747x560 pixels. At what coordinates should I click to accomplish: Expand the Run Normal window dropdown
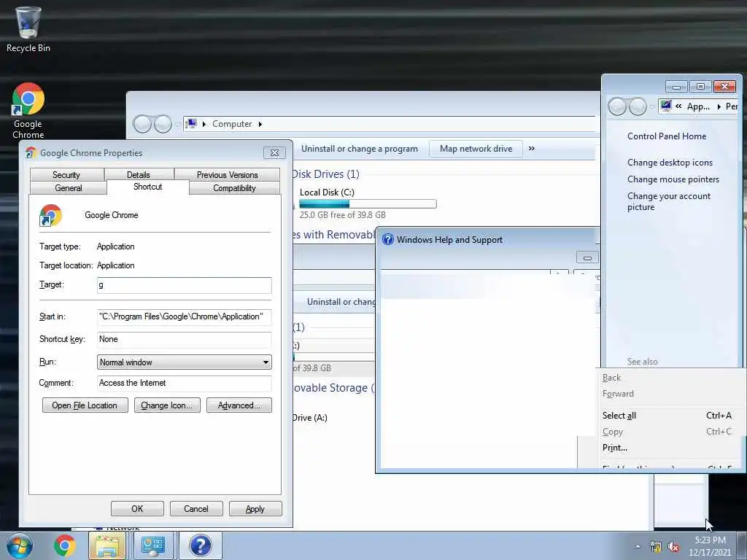(185, 362)
